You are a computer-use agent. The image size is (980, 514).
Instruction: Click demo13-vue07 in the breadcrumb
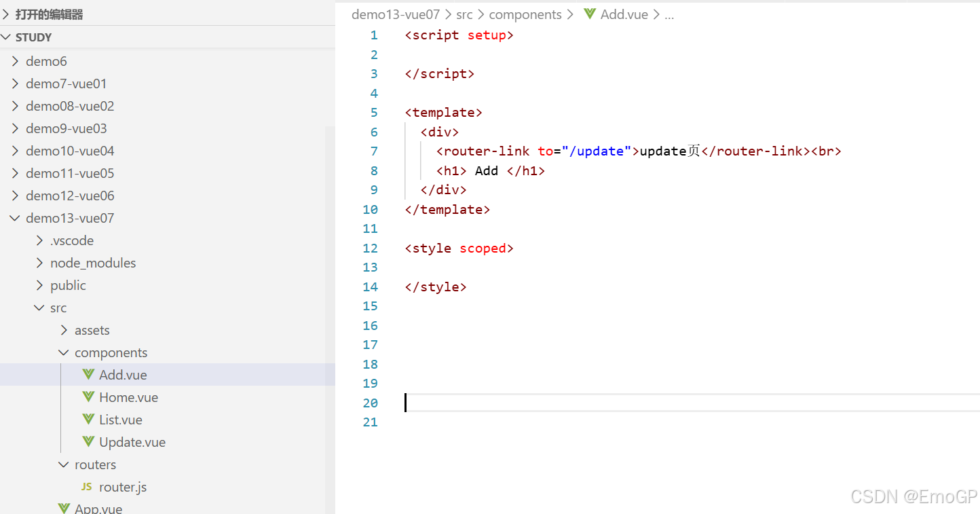pos(396,14)
